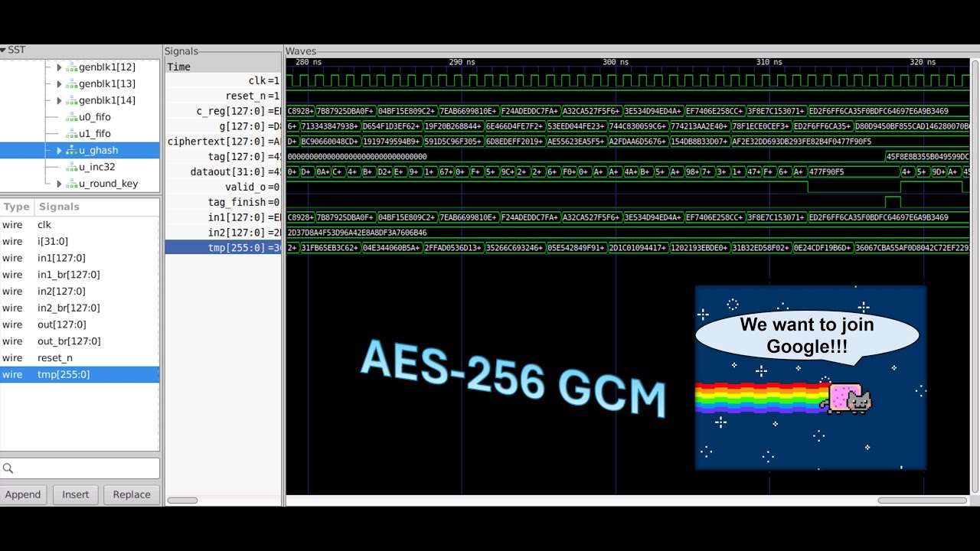Click the Append button

(23, 494)
